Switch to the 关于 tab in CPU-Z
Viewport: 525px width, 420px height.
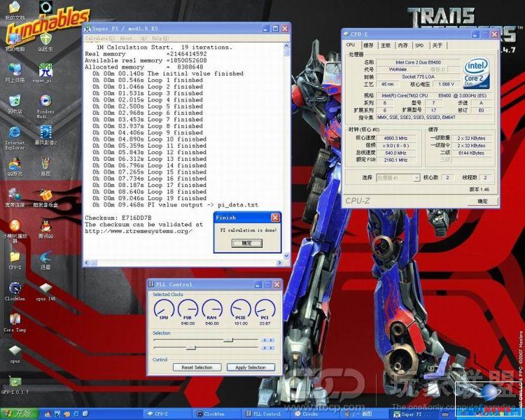pyautogui.click(x=437, y=45)
